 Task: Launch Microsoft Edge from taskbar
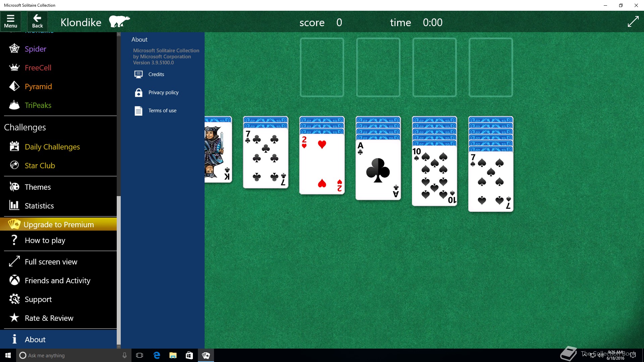coord(156,355)
